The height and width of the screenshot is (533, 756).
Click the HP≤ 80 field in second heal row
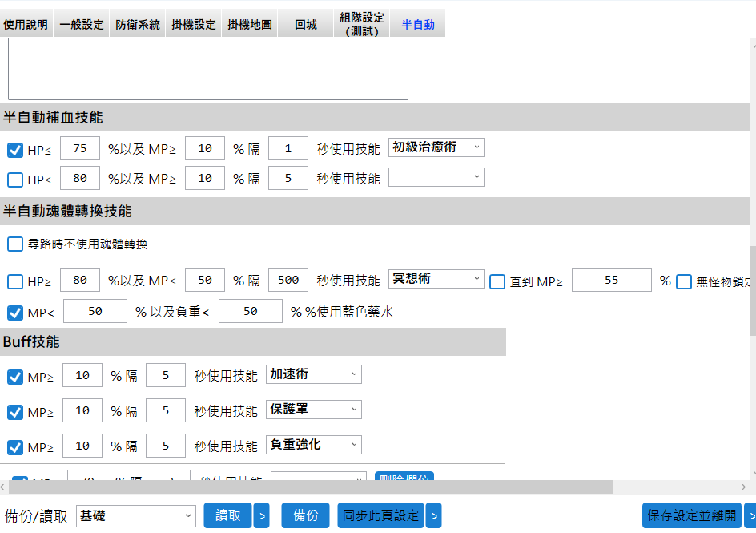click(80, 178)
